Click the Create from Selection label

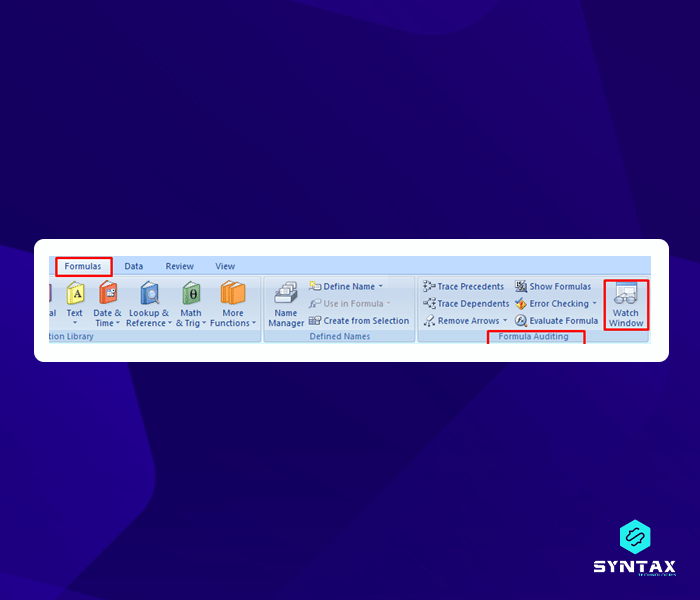[366, 321]
